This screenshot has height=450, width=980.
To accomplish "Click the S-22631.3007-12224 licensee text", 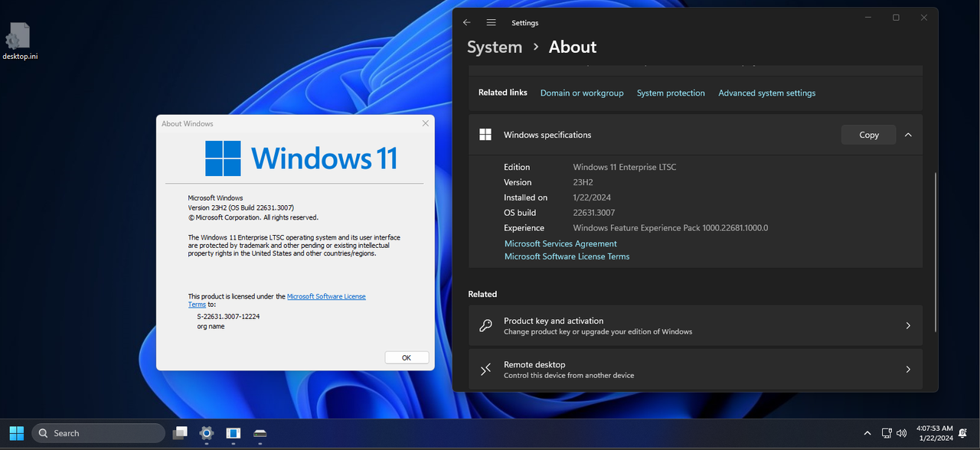I will [x=228, y=316].
